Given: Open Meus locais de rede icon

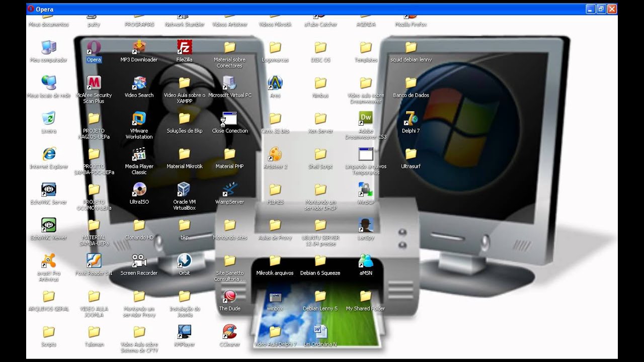Looking at the screenshot, I should (x=49, y=83).
